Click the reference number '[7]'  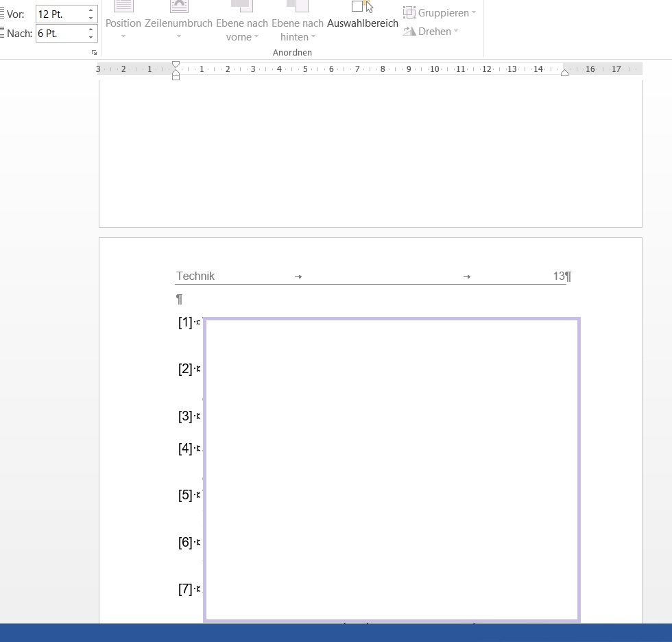coord(185,589)
